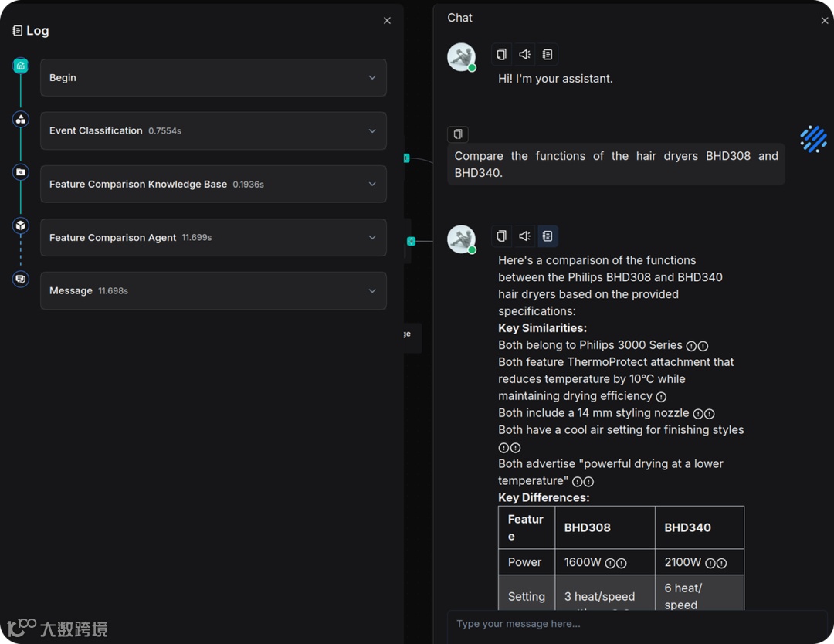Click the Feature Comparison Knowledge Base node icon
This screenshot has width=834, height=644.
pyautogui.click(x=20, y=172)
